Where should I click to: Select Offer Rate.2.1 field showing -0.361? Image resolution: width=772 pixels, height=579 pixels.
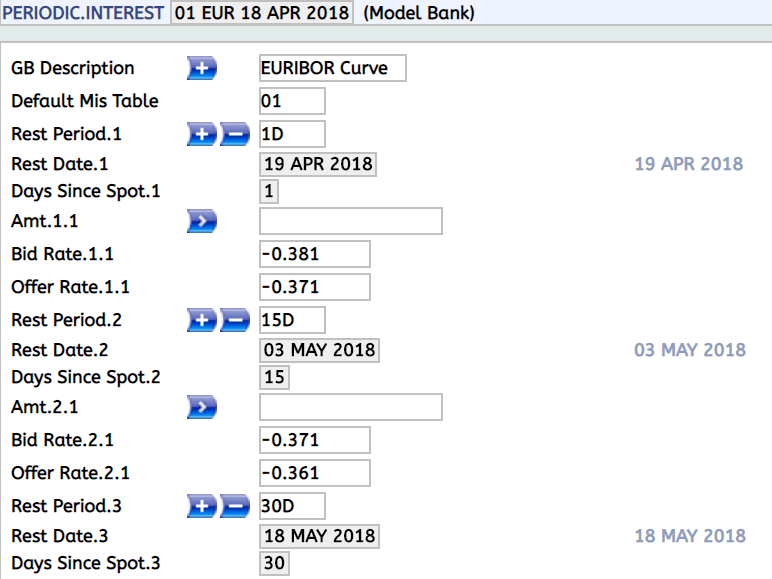pyautogui.click(x=314, y=473)
